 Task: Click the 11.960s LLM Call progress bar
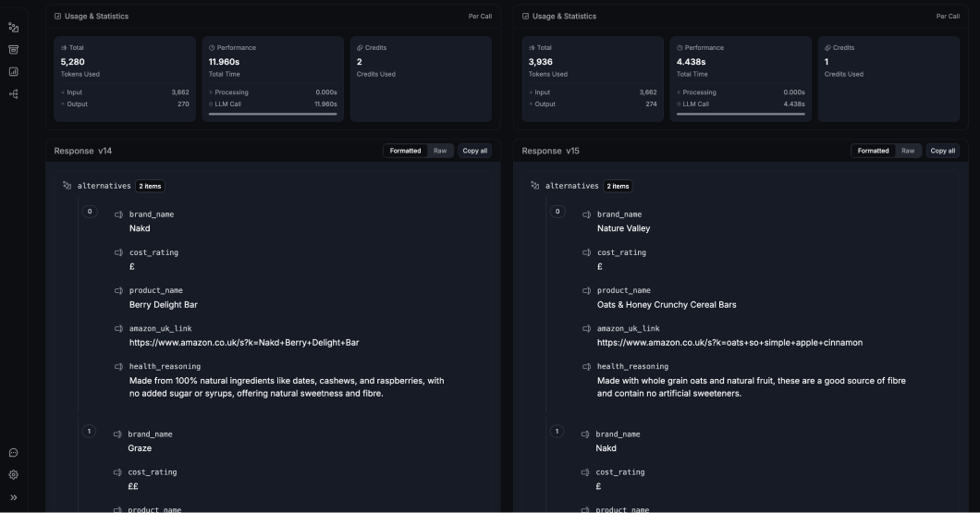click(273, 114)
